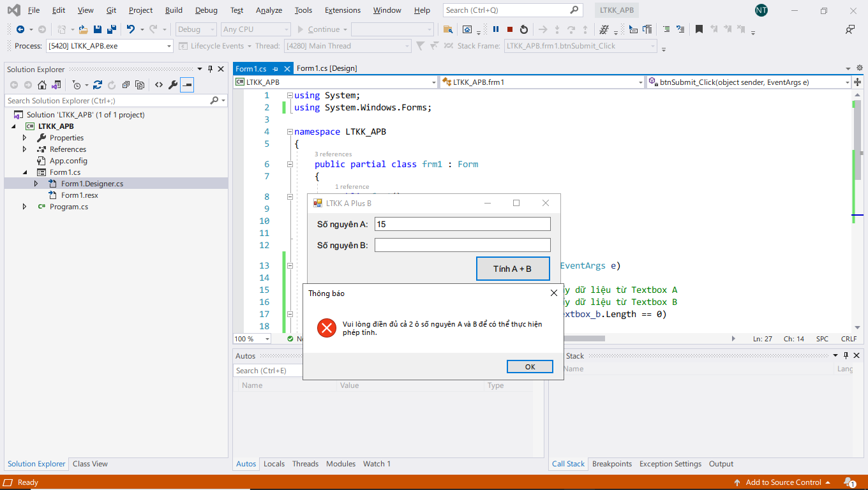
Task: Toggle pin on Form1.cs tab
Action: pyautogui.click(x=275, y=69)
